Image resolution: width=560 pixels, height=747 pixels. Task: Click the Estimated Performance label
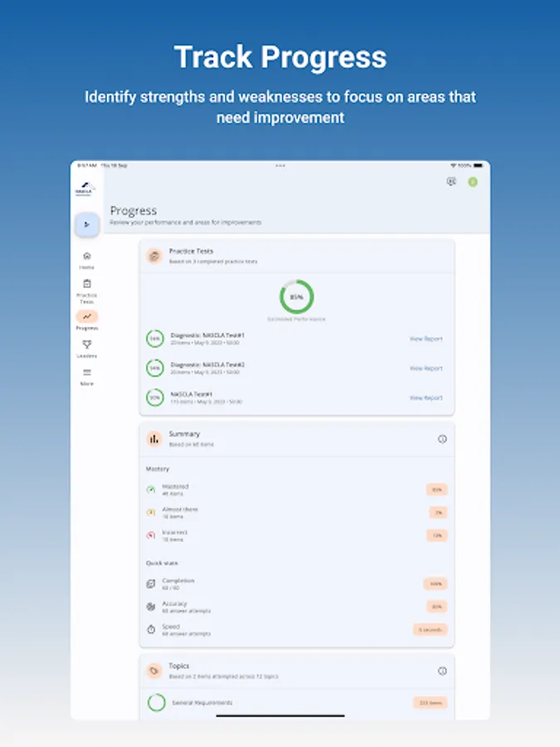point(296,319)
